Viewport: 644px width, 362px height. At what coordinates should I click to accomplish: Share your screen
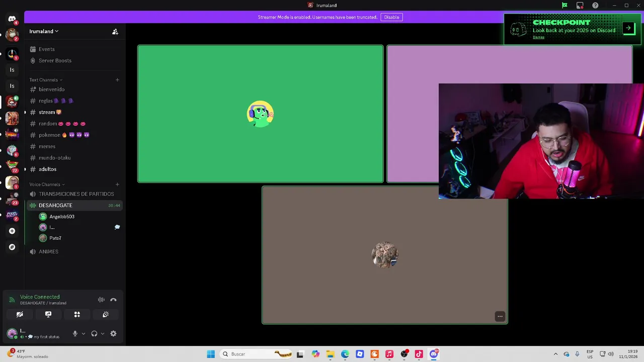coord(48,314)
